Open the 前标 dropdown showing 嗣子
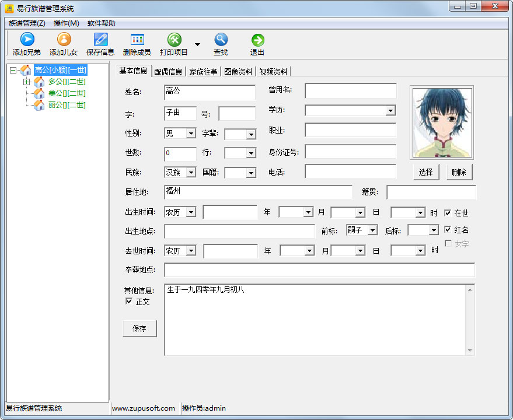 click(x=372, y=230)
